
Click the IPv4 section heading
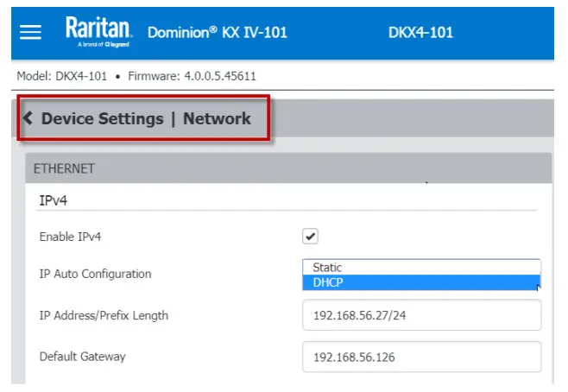(x=54, y=200)
